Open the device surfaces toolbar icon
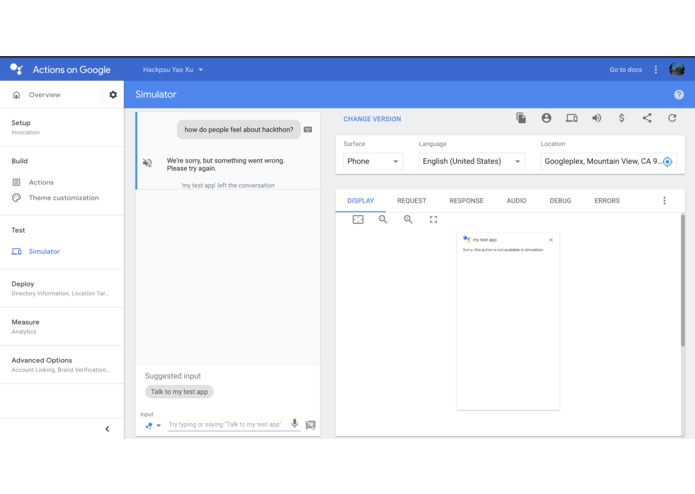This screenshot has height=494, width=695. click(x=572, y=118)
